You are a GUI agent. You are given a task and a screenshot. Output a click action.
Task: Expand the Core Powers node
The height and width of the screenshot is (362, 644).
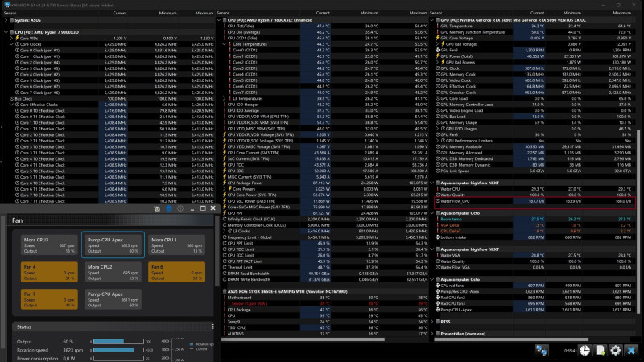[x=225, y=189]
